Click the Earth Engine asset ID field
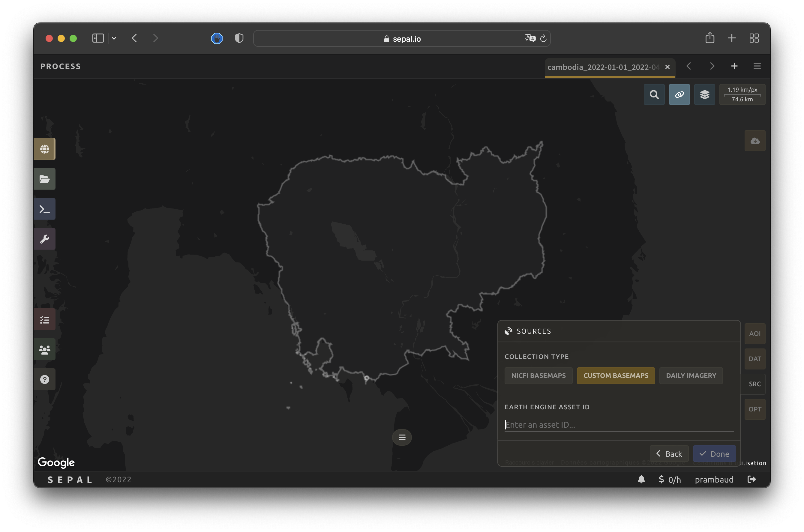This screenshot has width=804, height=532. pyautogui.click(x=618, y=425)
